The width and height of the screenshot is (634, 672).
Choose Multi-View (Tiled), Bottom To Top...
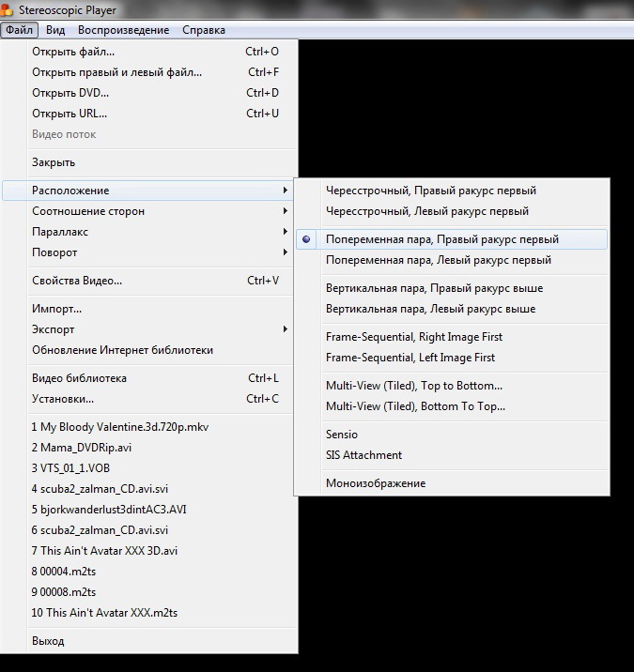point(452,406)
